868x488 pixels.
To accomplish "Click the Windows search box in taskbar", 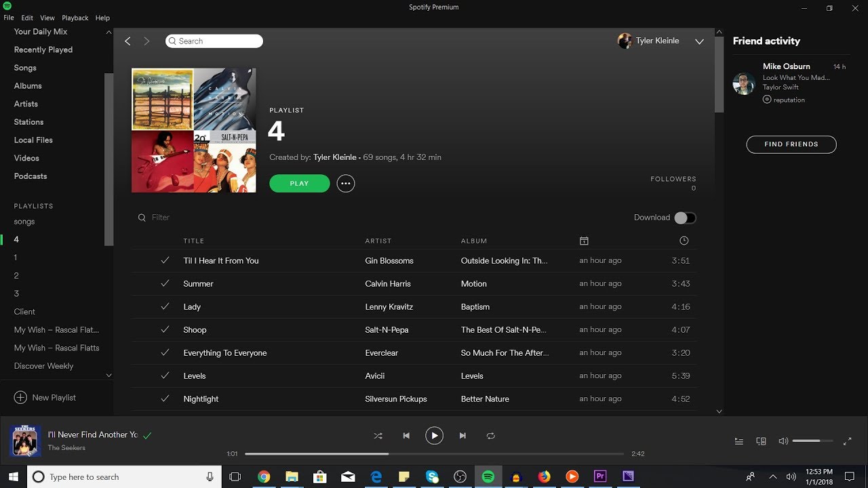I will pyautogui.click(x=124, y=477).
